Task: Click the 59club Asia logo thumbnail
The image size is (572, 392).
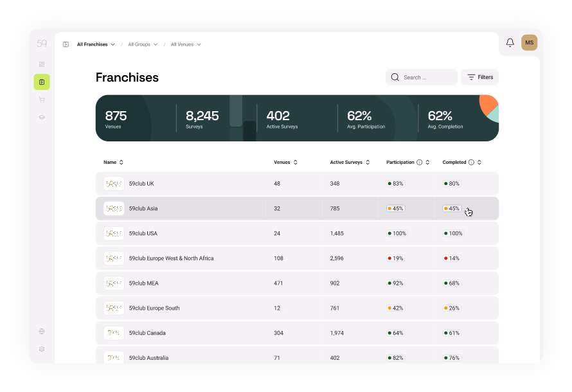Action: point(114,209)
